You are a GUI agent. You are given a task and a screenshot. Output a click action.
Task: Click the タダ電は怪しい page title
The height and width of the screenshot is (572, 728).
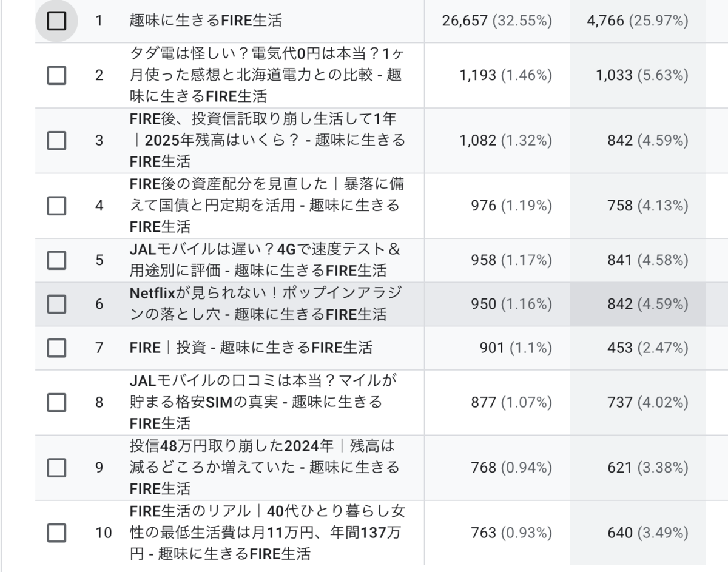266,75
